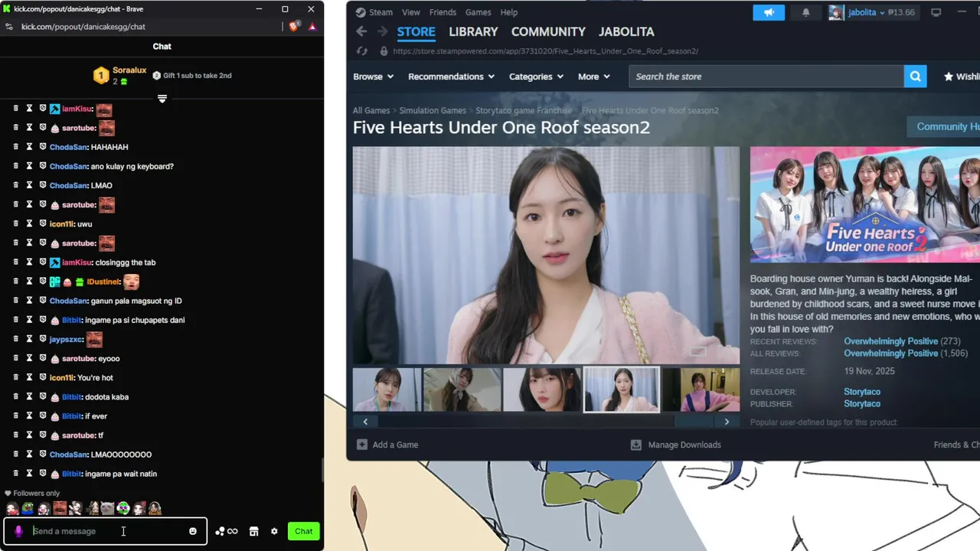The image size is (980, 551).
Task: Click the Steam store search field
Action: pyautogui.click(x=766, y=77)
